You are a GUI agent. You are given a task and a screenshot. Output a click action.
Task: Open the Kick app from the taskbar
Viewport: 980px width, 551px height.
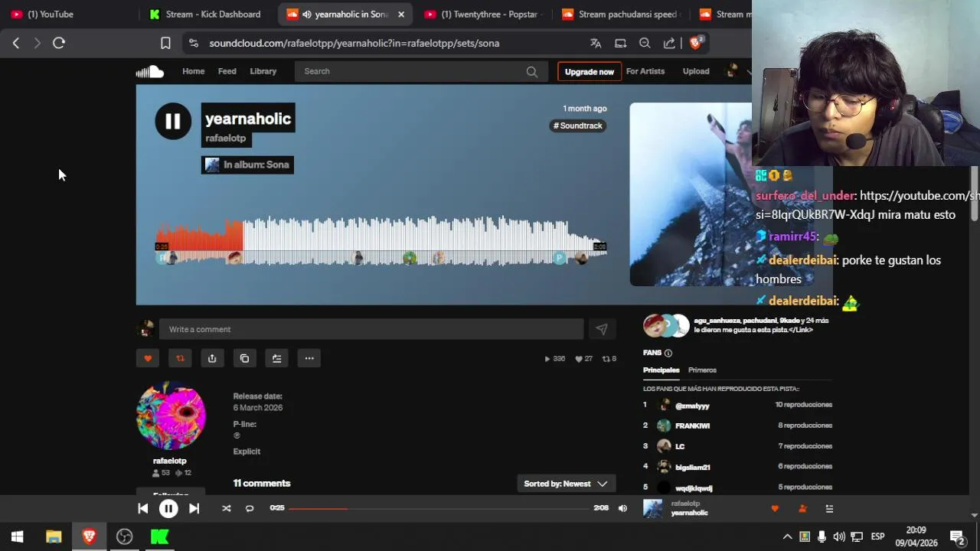click(x=159, y=536)
